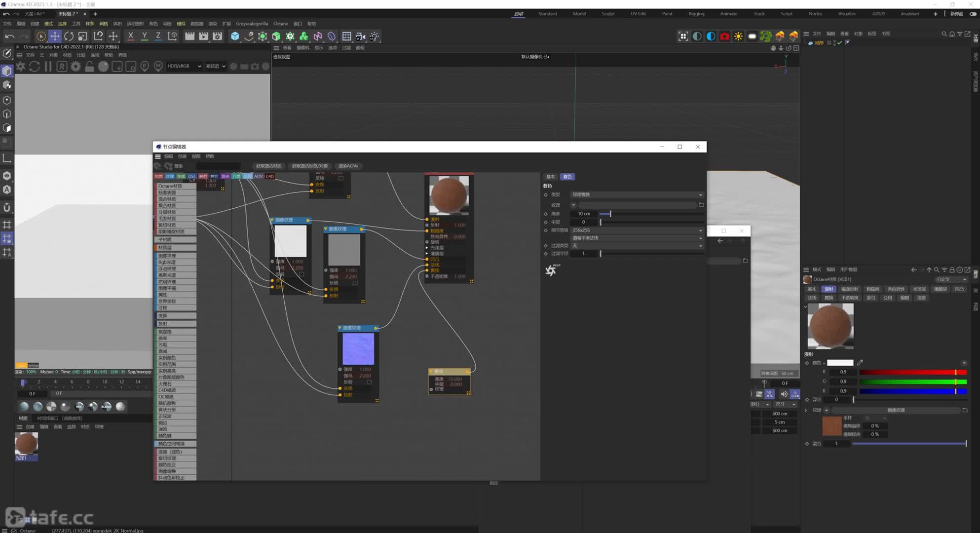Toggle the Y axis lock

pyautogui.click(x=145, y=36)
